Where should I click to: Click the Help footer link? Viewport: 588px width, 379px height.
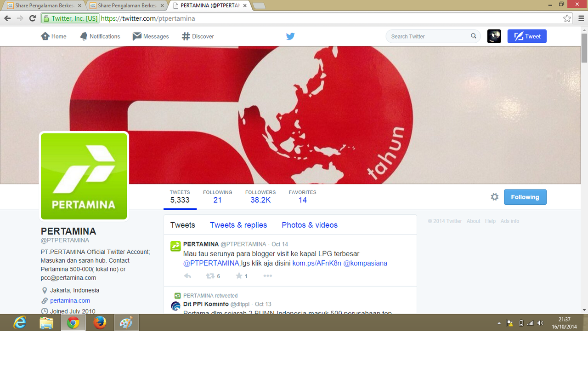491,221
